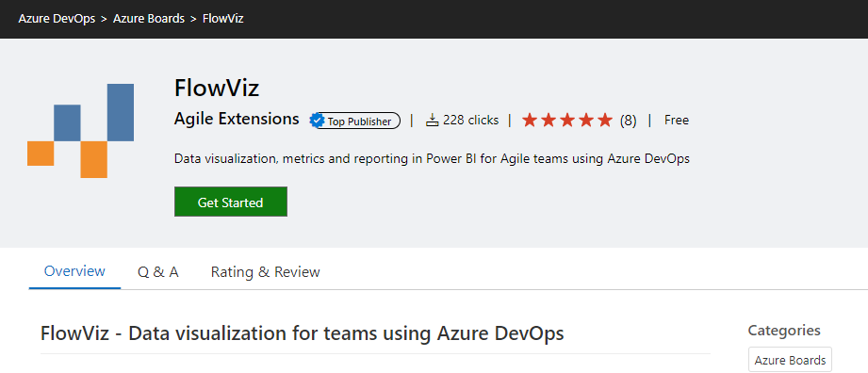868x373 pixels.
Task: Open the Azure DevOps breadcrumb link
Action: [57, 19]
